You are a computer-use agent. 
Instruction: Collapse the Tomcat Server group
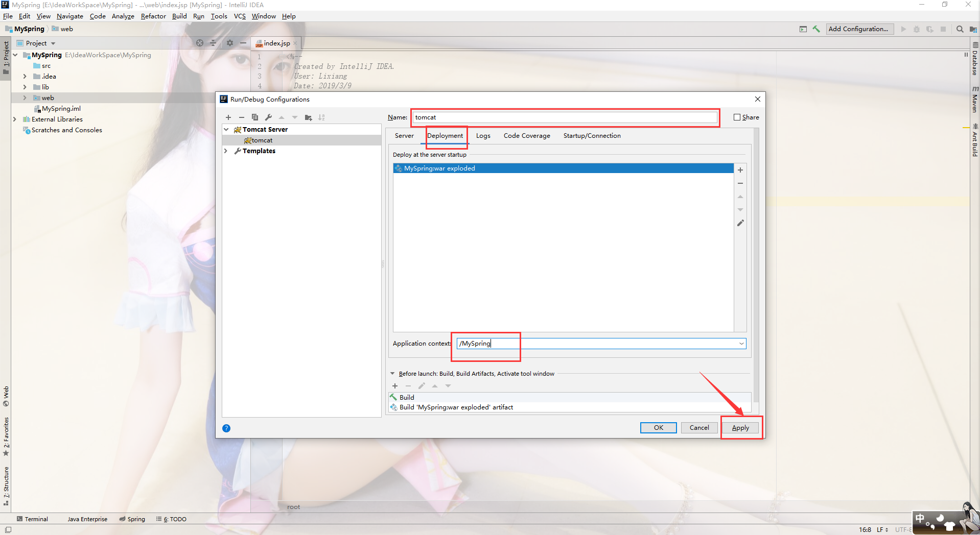pos(226,130)
